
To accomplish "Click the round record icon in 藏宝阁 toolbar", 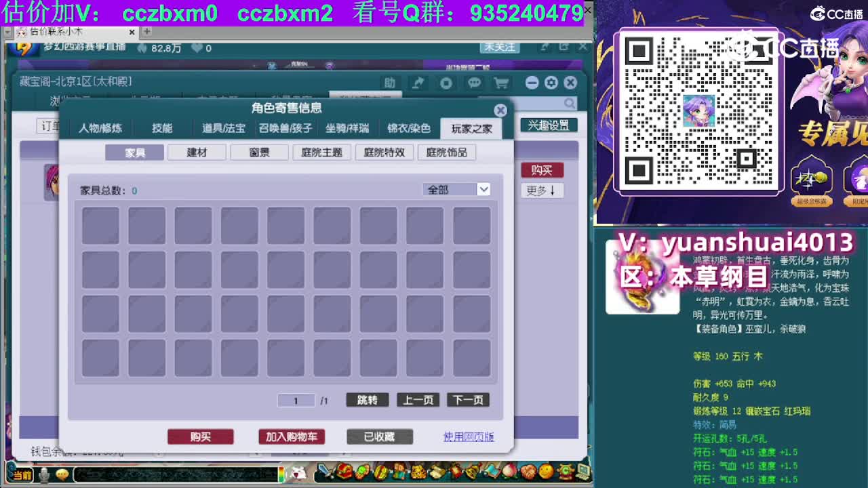I will point(446,83).
